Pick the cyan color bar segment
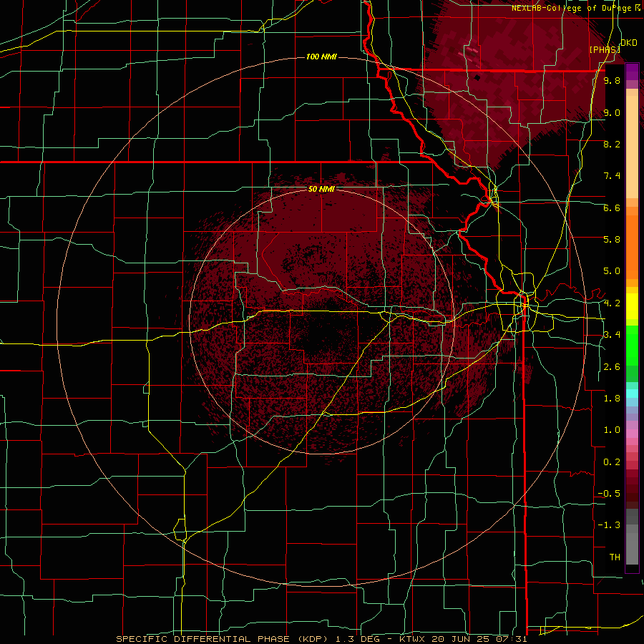Screen dimensions: 644x644 click(632, 394)
